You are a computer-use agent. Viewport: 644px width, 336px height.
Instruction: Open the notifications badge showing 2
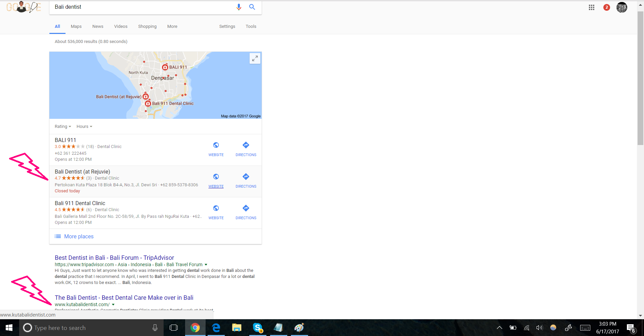pos(606,7)
